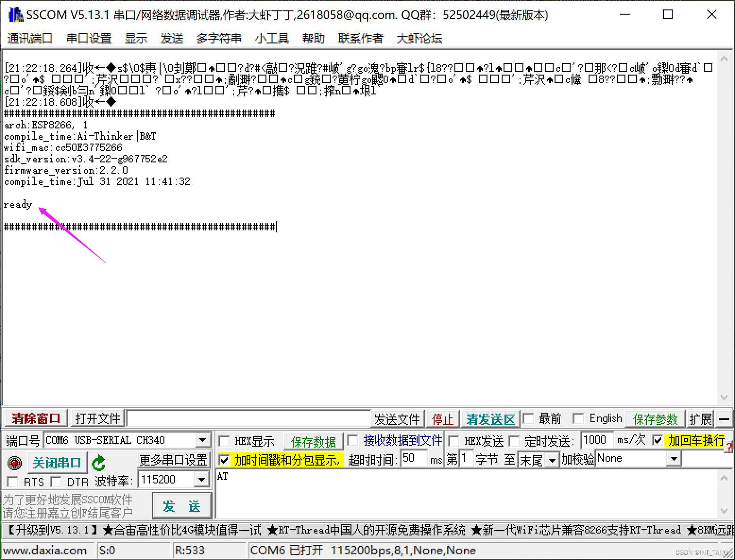
Task: Click the 第 1 字节 start field
Action: point(466,458)
